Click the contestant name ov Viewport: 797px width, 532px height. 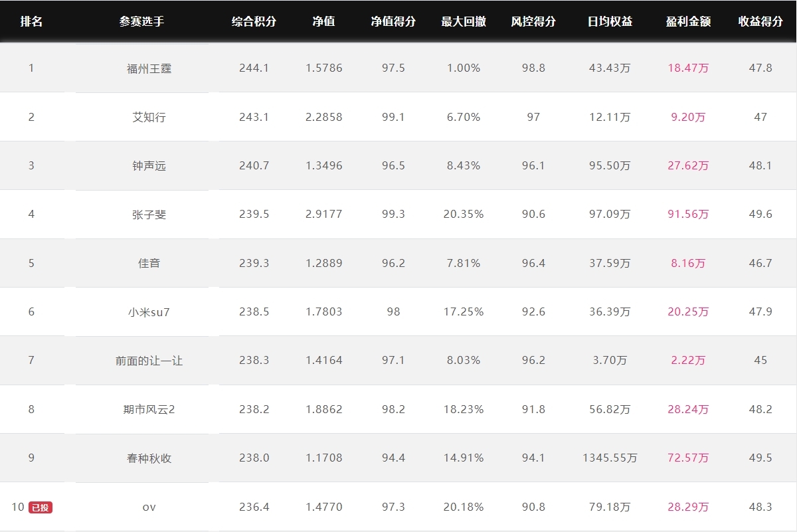[149, 507]
